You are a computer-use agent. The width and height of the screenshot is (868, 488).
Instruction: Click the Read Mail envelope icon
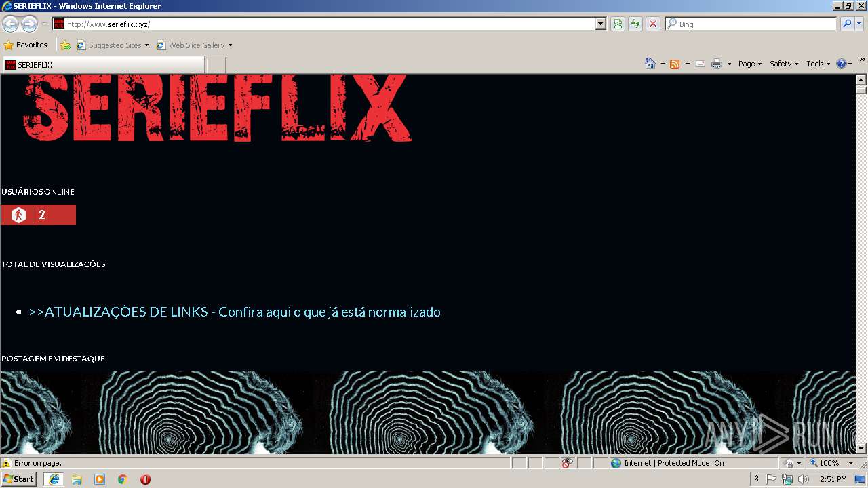point(701,64)
